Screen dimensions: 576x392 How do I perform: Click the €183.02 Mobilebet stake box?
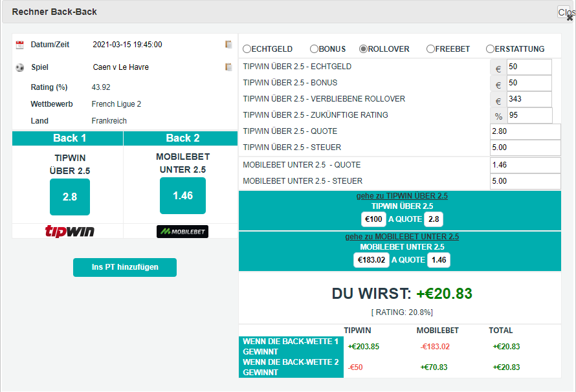[371, 260]
